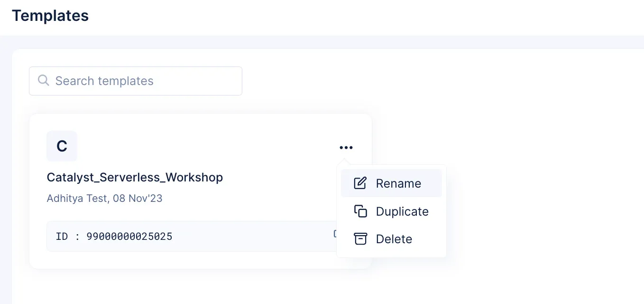This screenshot has height=304, width=644.
Task: Open the Catalyst_Serverless_Workshop template title
Action: (135, 178)
